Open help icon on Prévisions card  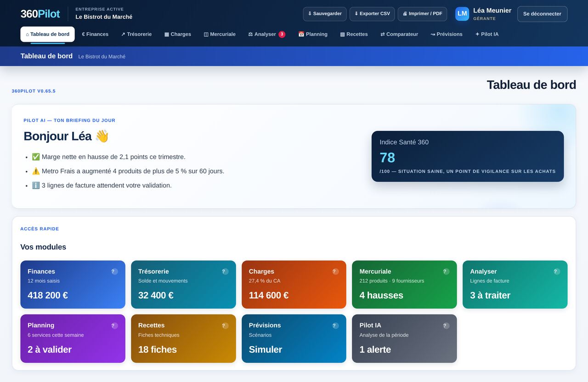click(335, 326)
